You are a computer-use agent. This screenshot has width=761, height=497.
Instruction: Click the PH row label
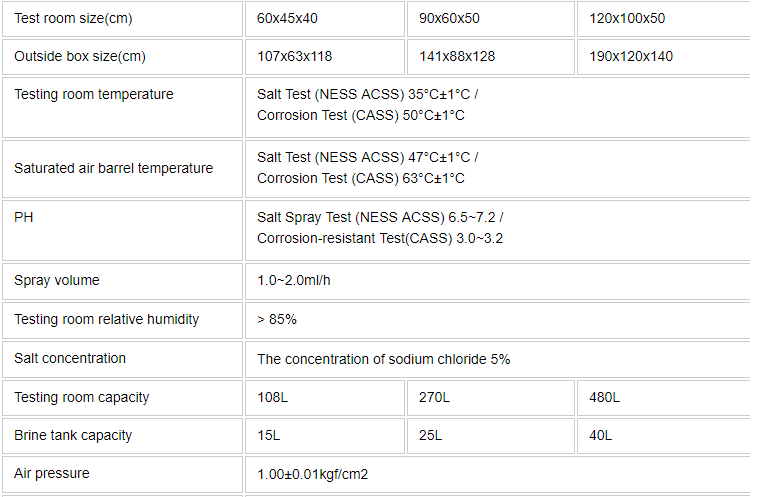coord(24,217)
